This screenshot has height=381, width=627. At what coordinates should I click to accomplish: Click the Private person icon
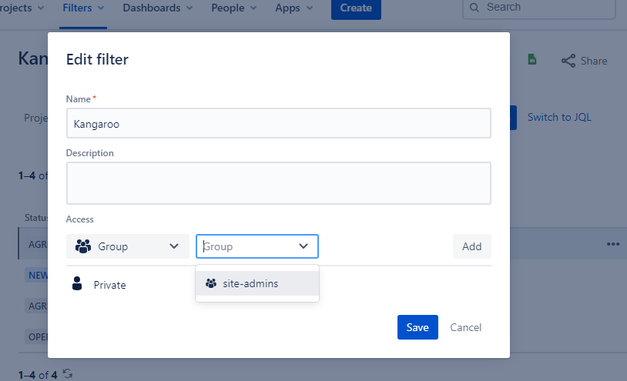[77, 283]
